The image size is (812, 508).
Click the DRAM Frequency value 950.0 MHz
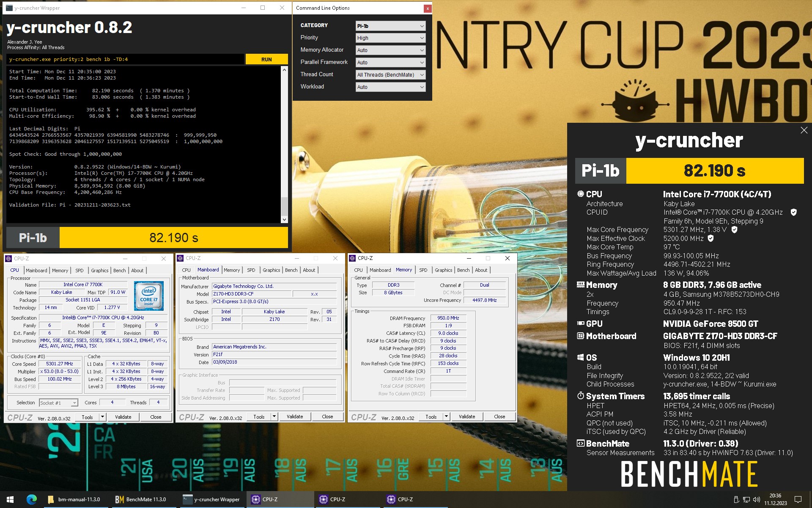point(448,318)
